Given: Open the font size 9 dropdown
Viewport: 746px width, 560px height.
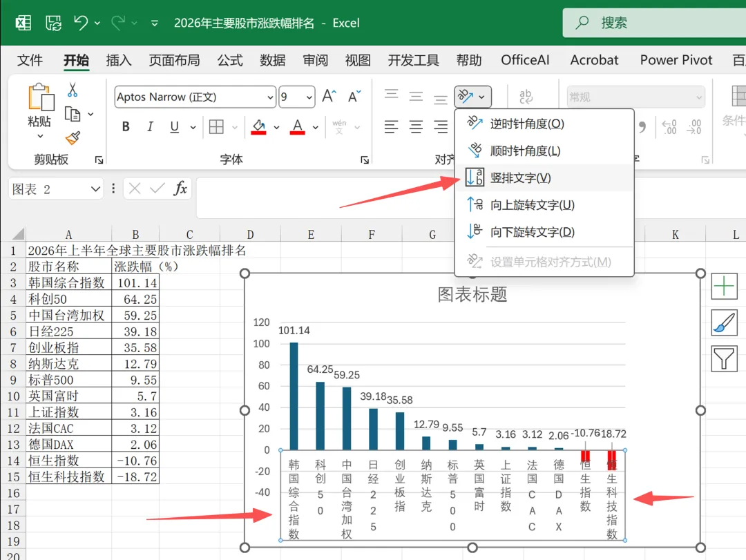Looking at the screenshot, I should click(x=309, y=97).
